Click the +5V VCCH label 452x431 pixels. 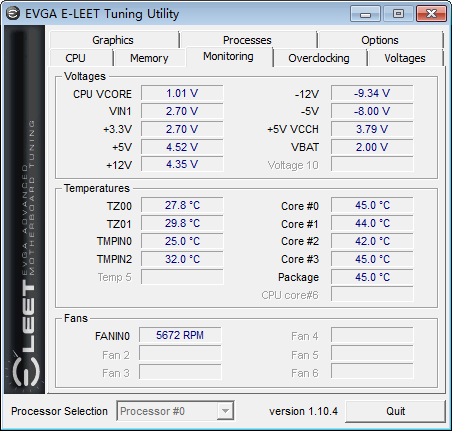click(293, 129)
